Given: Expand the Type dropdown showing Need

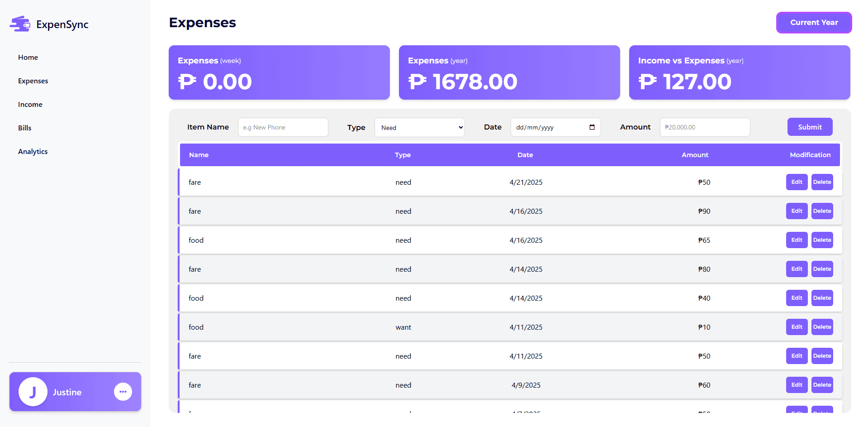Looking at the screenshot, I should tap(419, 128).
